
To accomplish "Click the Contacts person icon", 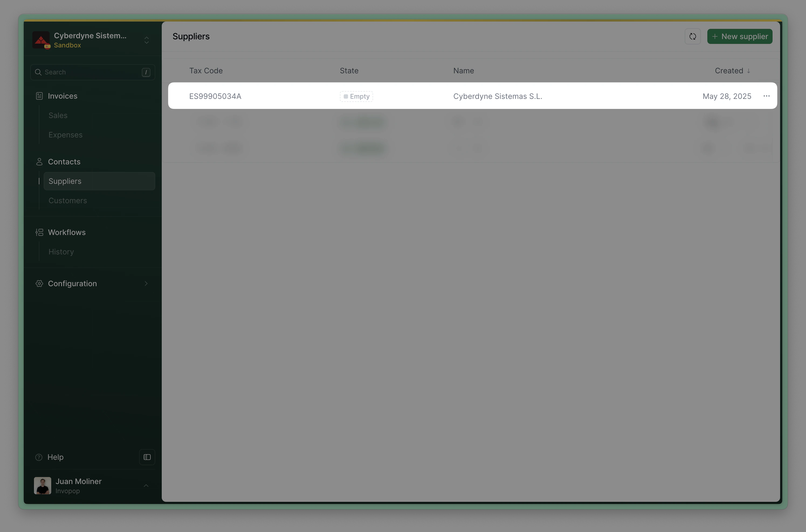I will (39, 161).
